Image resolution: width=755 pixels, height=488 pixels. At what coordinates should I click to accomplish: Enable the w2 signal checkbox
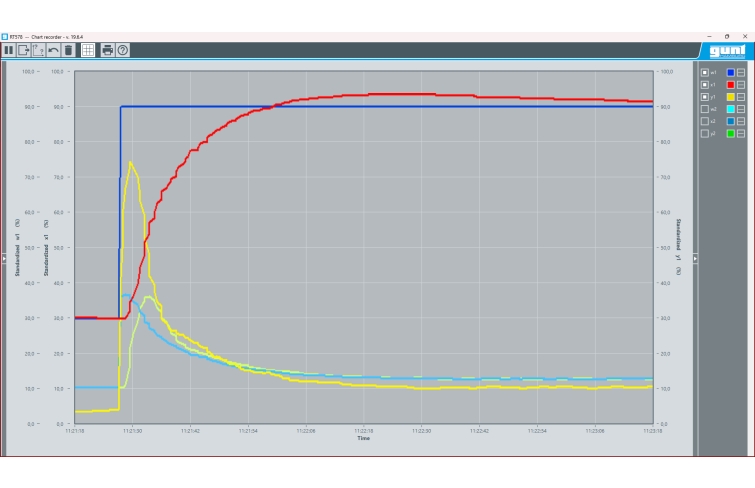tap(704, 109)
